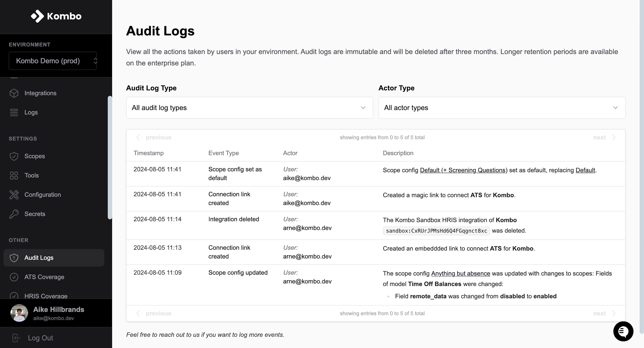Open Configuration using the wrench icon
Image resolution: width=644 pixels, height=348 pixels.
pyautogui.click(x=14, y=195)
